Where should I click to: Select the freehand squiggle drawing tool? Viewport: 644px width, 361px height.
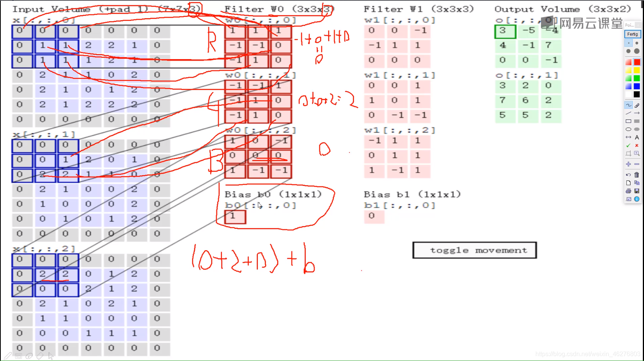click(x=629, y=105)
